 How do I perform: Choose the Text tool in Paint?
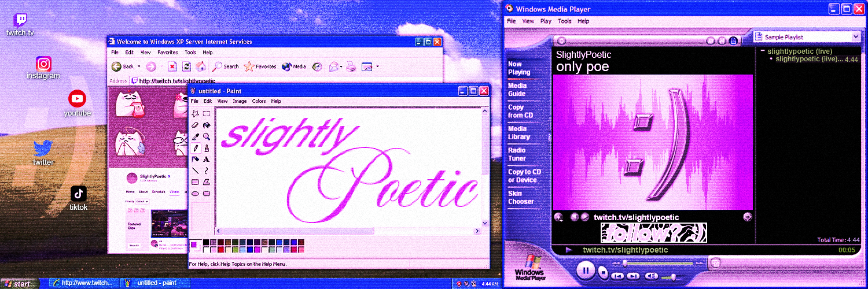(x=207, y=159)
